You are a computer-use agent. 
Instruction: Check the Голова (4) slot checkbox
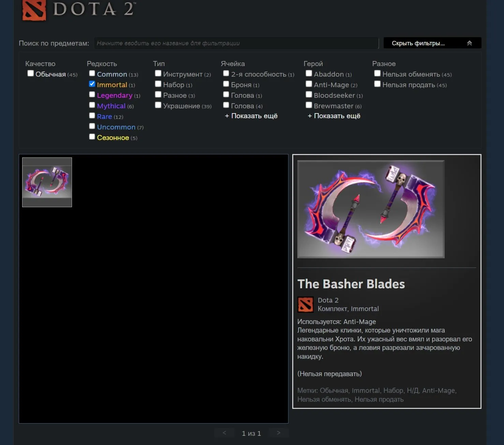click(x=226, y=105)
